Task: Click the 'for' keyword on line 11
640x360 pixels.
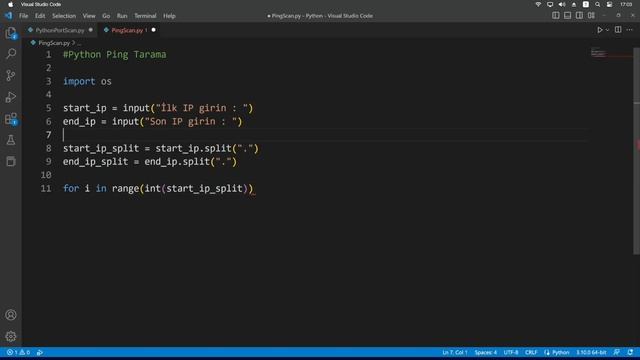Action: click(x=71, y=189)
